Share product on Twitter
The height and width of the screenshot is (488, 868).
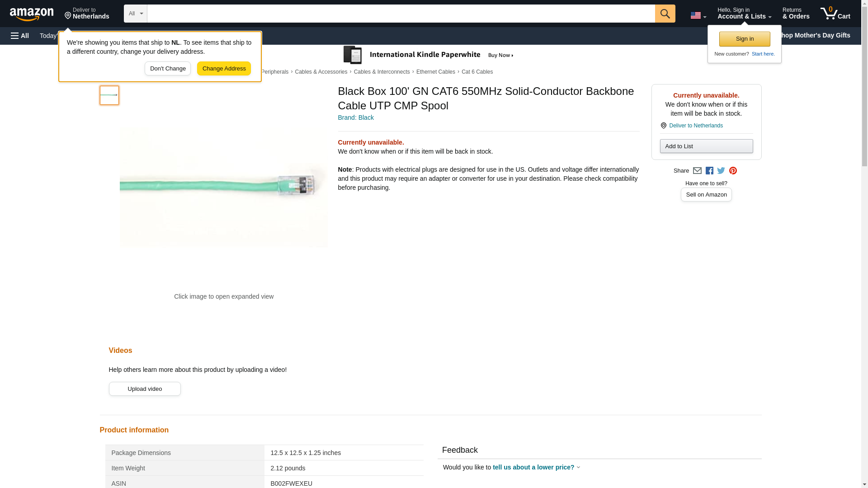(721, 171)
